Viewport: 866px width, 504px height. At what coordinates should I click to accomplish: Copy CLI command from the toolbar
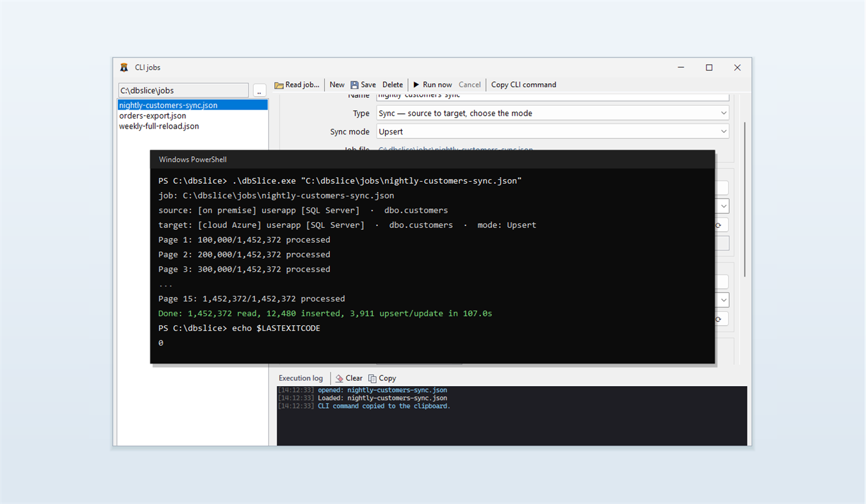coord(523,85)
